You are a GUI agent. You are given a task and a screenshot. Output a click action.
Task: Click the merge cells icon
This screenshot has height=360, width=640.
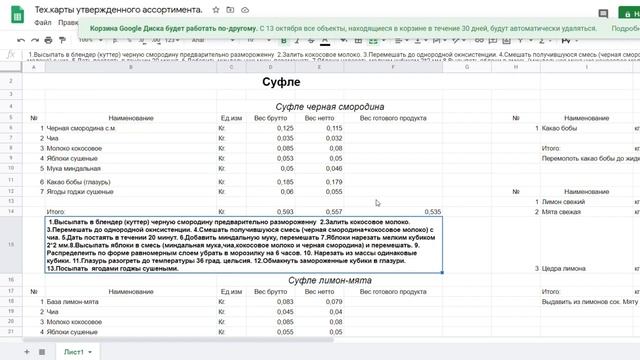(373, 40)
